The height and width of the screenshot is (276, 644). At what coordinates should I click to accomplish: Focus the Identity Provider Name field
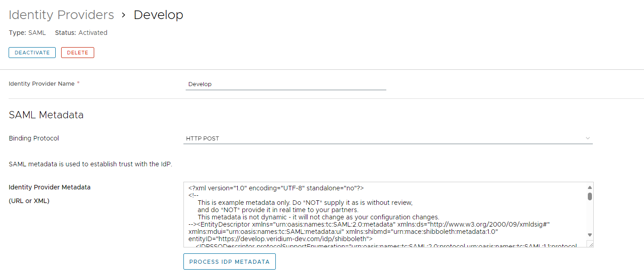tap(285, 84)
